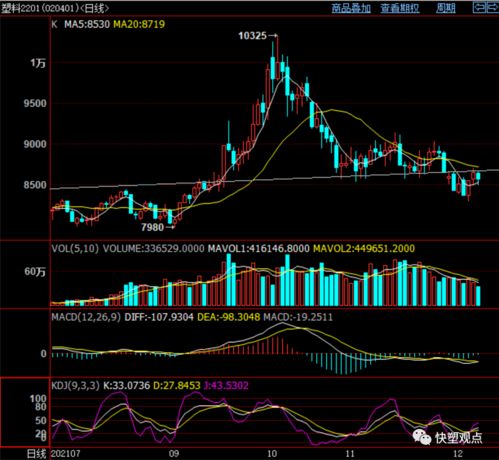Open the 商品叠加 overlay link
Image resolution: width=499 pixels, height=460 pixels.
[351, 8]
